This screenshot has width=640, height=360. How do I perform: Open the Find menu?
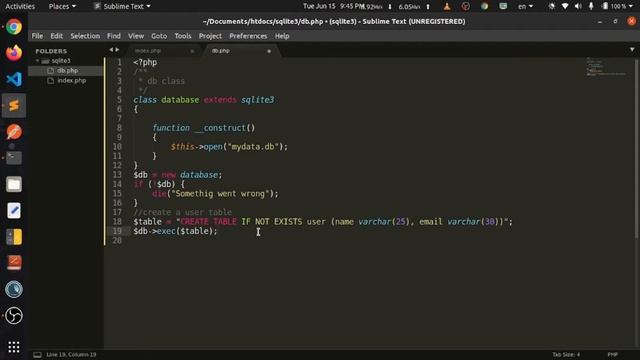click(114, 36)
